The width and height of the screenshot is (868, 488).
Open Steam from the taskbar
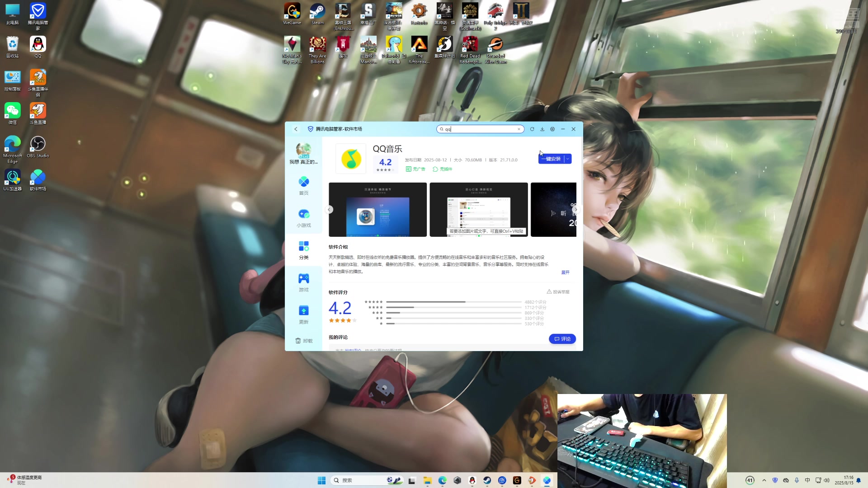[x=487, y=480]
